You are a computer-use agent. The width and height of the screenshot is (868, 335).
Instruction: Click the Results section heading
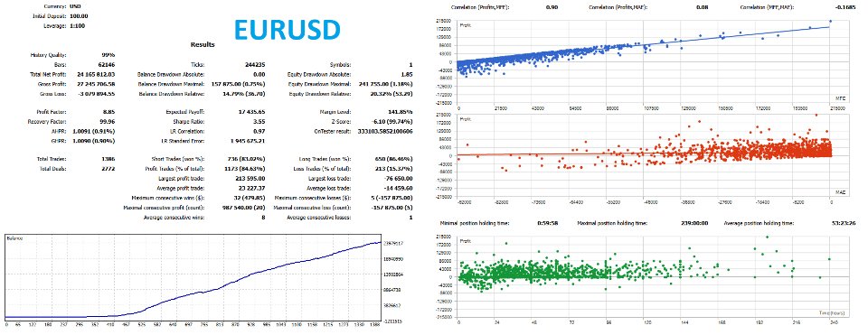[x=203, y=45]
